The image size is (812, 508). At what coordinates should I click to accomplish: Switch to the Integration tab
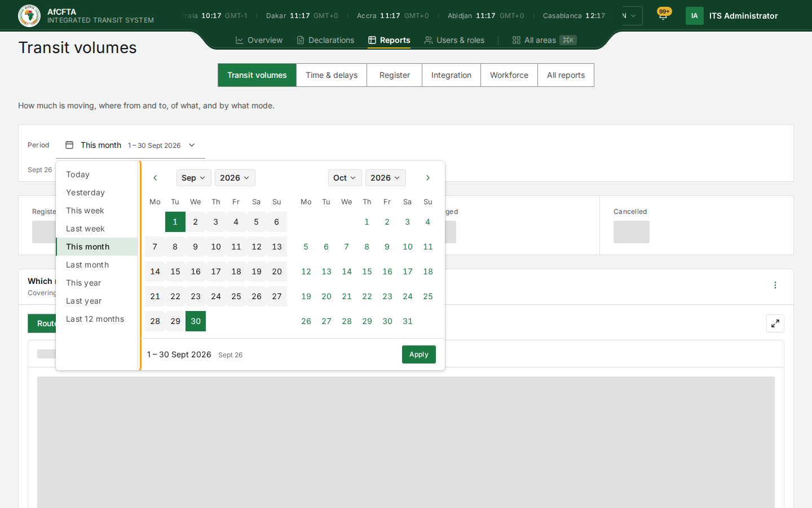click(451, 75)
